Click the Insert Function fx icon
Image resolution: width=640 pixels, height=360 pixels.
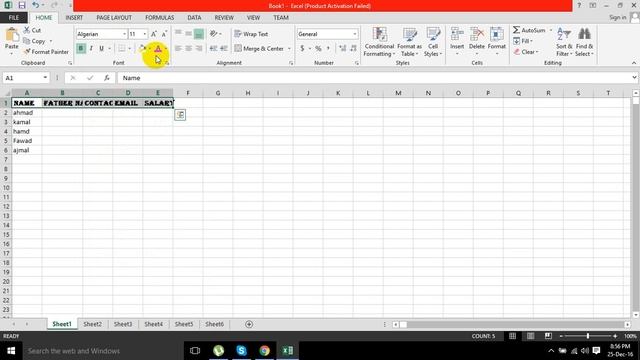(107, 78)
